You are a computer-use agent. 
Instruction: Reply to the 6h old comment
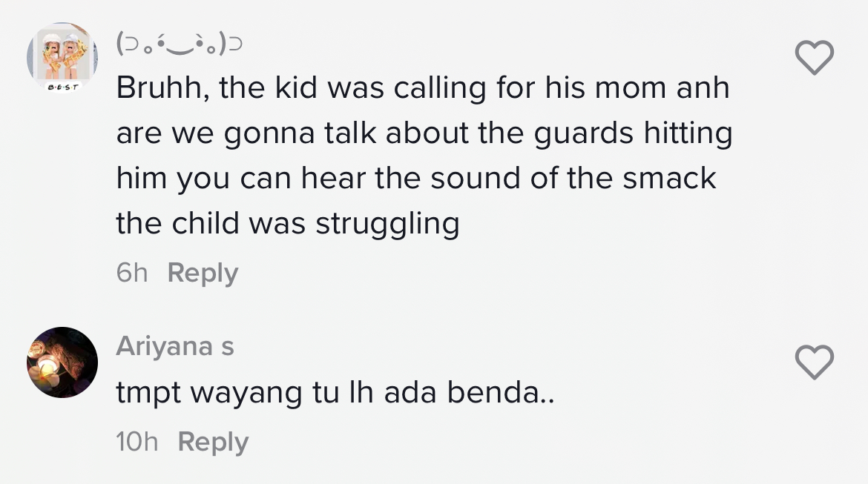[203, 273]
